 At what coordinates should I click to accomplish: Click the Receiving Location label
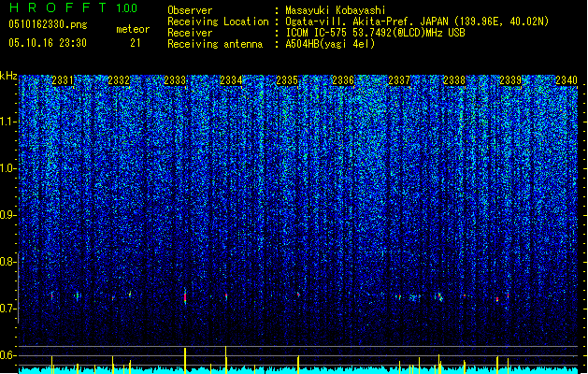click(x=218, y=22)
